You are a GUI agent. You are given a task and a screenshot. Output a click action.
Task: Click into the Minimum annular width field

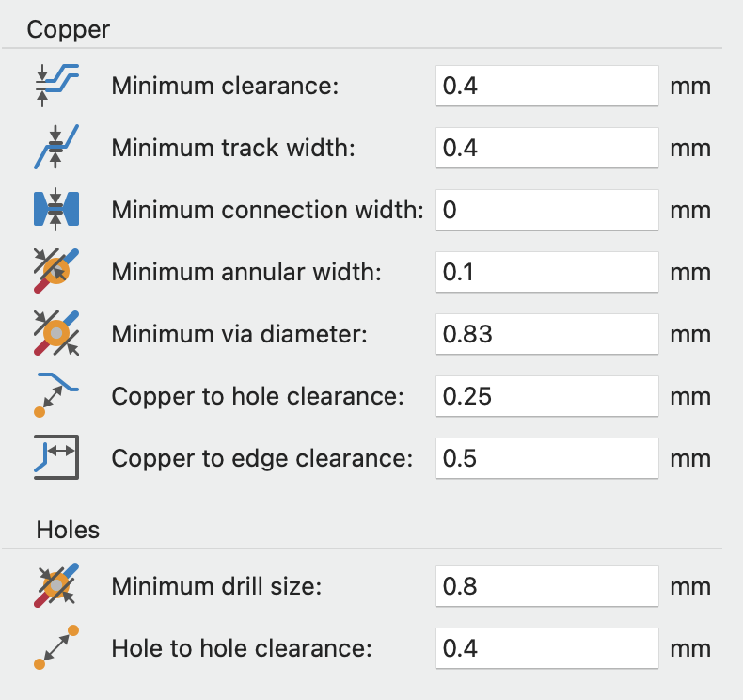547,272
